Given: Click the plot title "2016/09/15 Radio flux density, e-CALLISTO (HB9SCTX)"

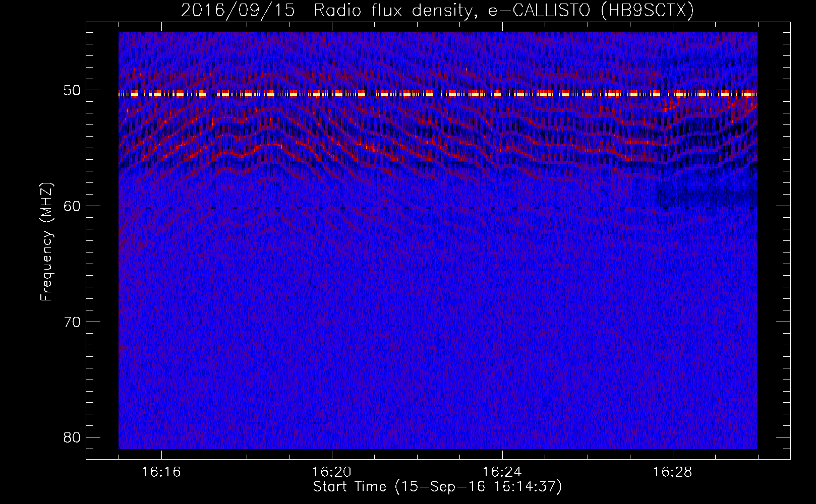Looking at the screenshot, I should [x=437, y=10].
